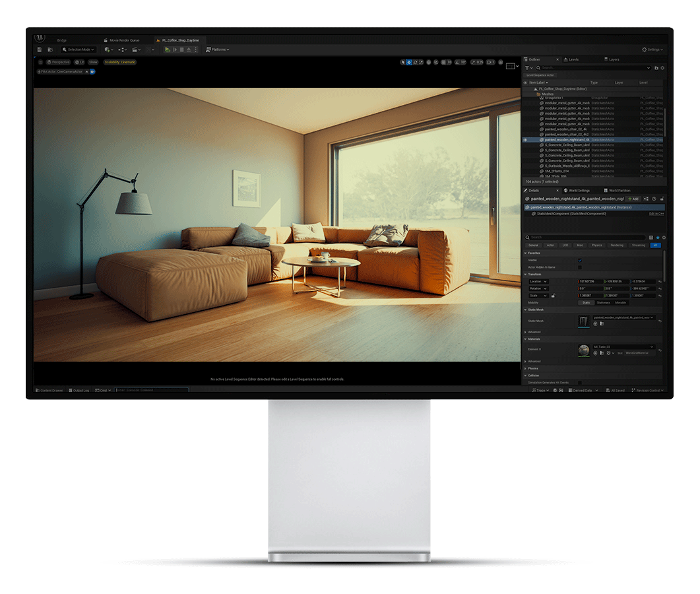
Task: Open the Settings dropdown in the toolbar
Action: tap(652, 49)
